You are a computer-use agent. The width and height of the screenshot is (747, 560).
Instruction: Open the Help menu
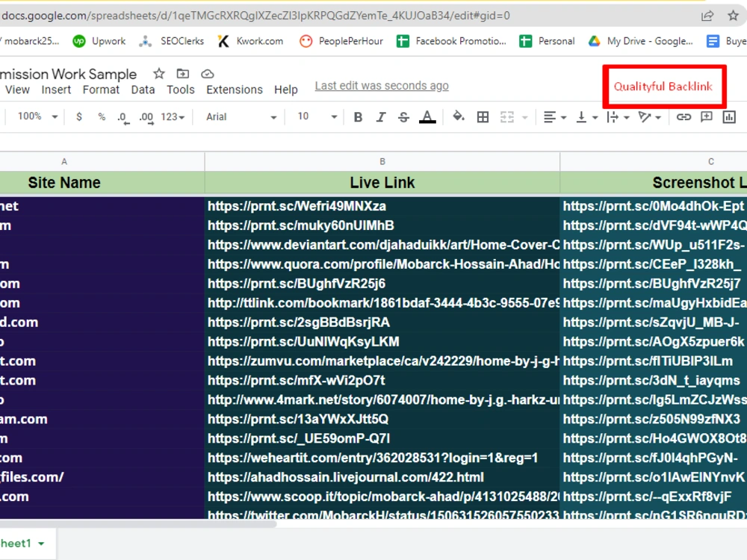click(286, 90)
